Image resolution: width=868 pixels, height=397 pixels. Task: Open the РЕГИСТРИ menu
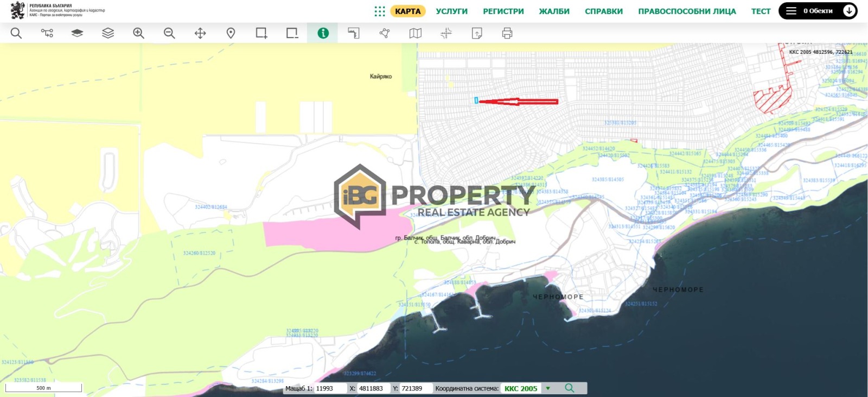pos(503,11)
